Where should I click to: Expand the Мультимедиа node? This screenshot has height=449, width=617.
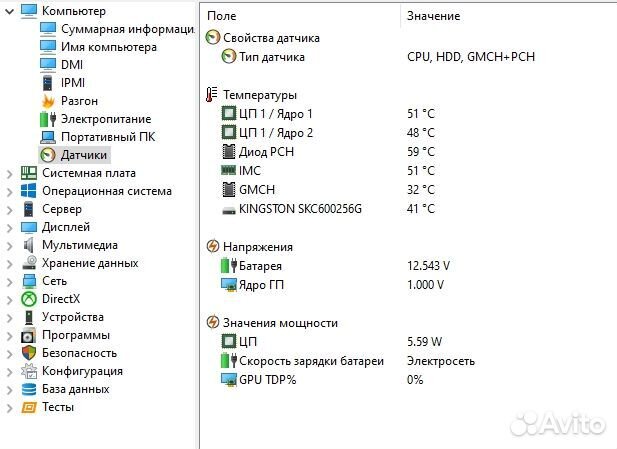9,246
